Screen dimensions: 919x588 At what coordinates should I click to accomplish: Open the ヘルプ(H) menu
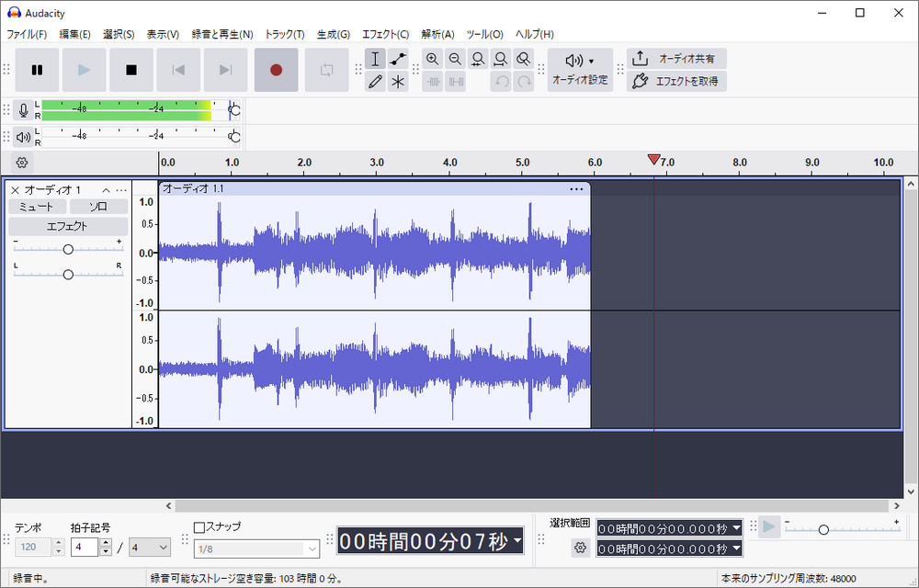coord(534,34)
